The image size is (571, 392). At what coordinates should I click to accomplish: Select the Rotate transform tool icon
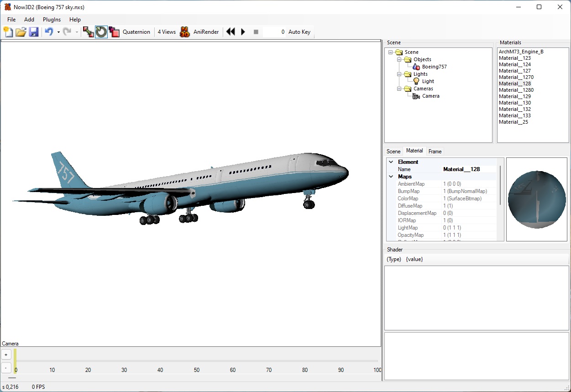(101, 32)
